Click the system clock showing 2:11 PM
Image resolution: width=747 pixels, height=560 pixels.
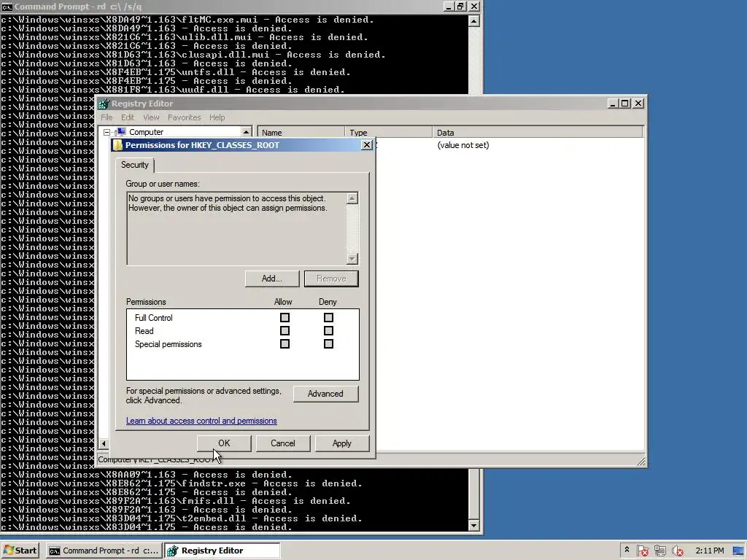point(709,551)
